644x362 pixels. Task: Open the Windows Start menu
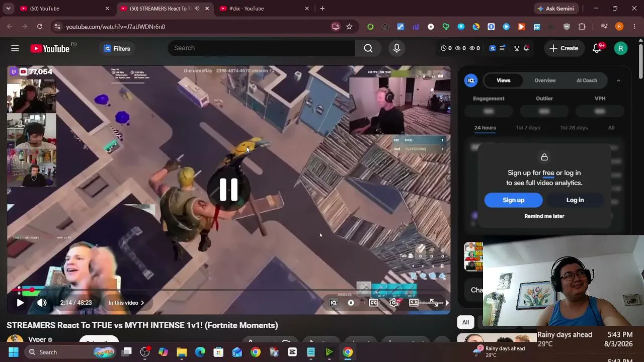point(13,352)
